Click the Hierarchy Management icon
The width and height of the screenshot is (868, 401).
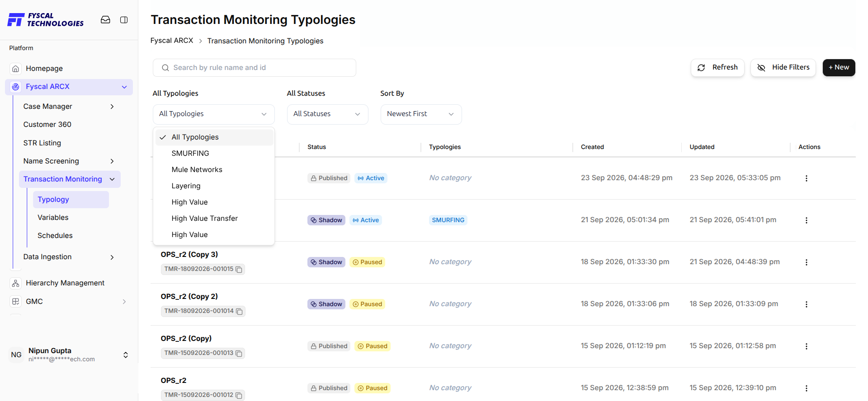[16, 283]
